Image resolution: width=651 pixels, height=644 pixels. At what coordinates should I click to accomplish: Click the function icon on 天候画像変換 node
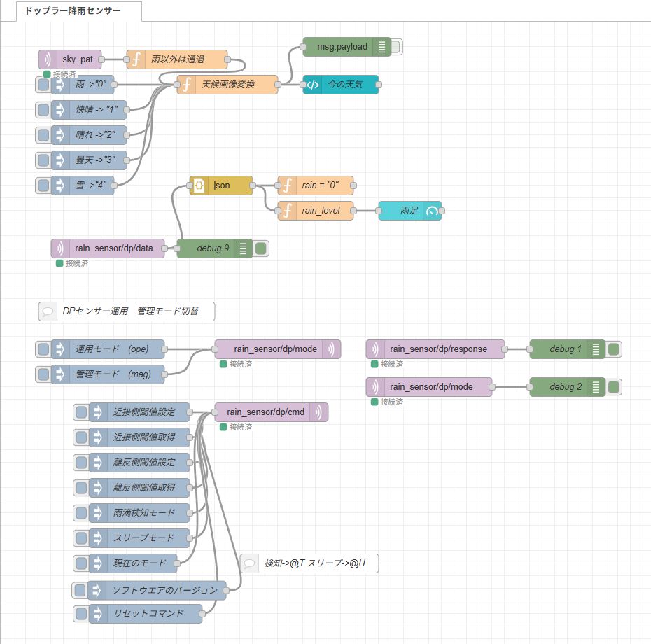point(187,85)
